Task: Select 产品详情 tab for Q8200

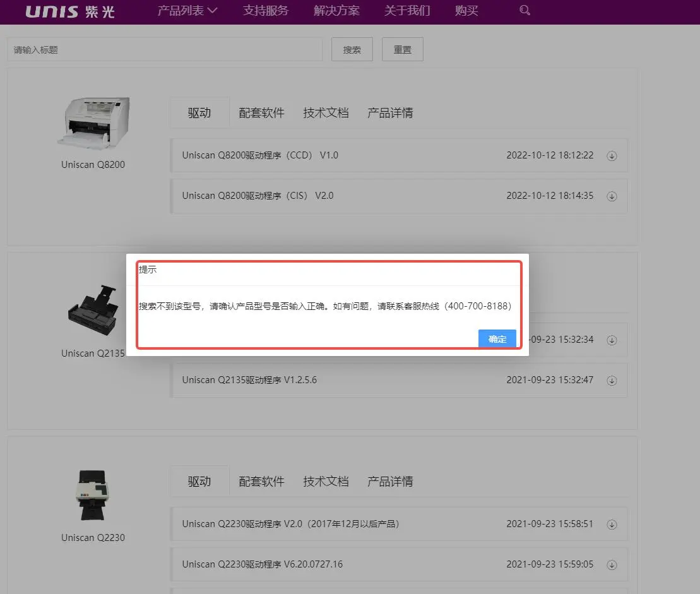Action: [390, 113]
